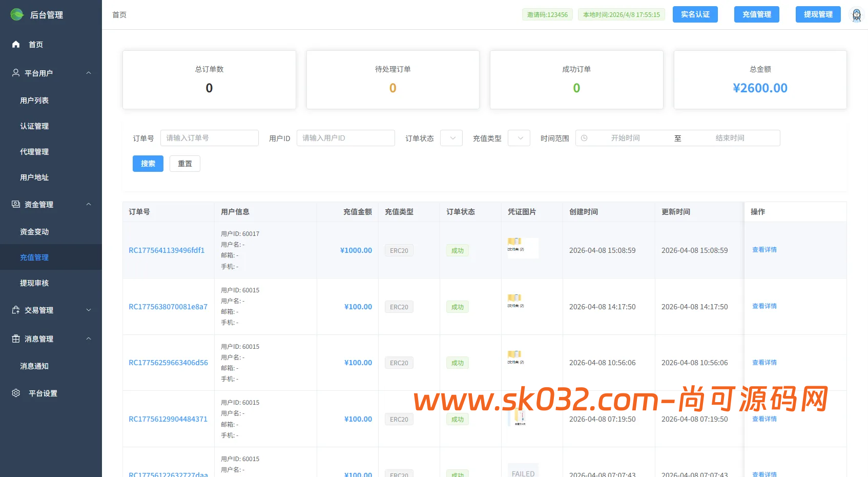This screenshot has height=477, width=868.
Task: Open order link RC17756259663406d56
Action: pyautogui.click(x=168, y=363)
